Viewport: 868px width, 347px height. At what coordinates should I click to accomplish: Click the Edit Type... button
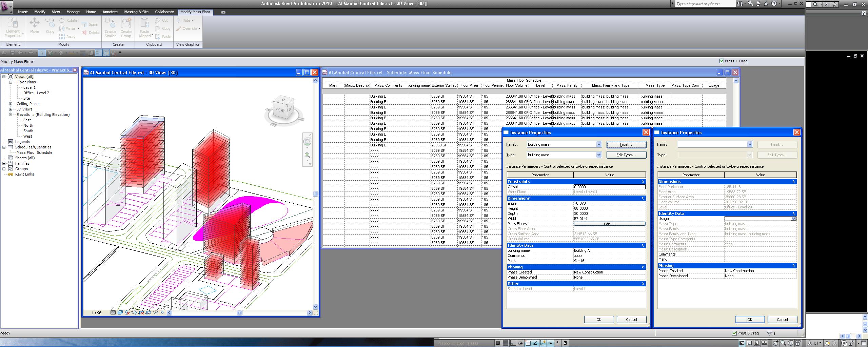(x=626, y=155)
